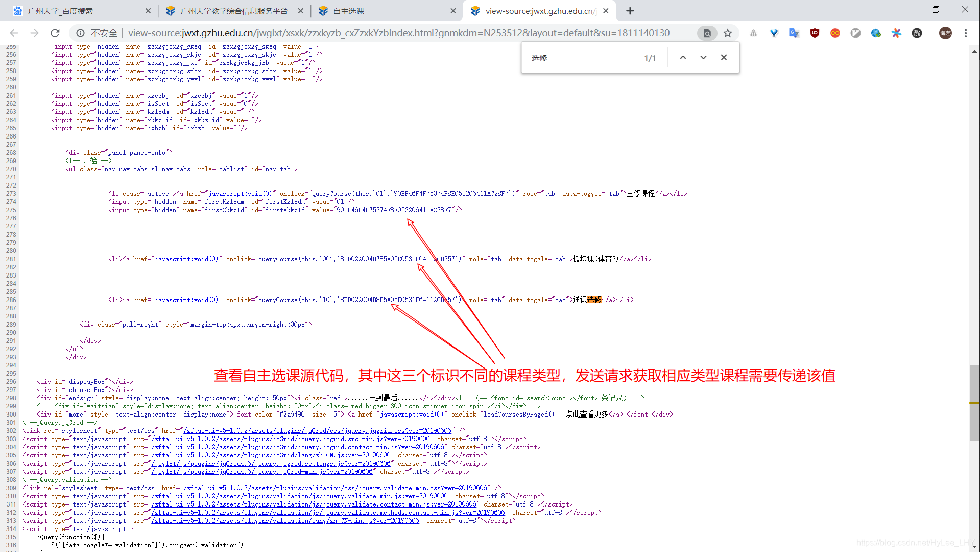
Task: Open the jquery.jqgrid.src-min.js link
Action: [291, 439]
